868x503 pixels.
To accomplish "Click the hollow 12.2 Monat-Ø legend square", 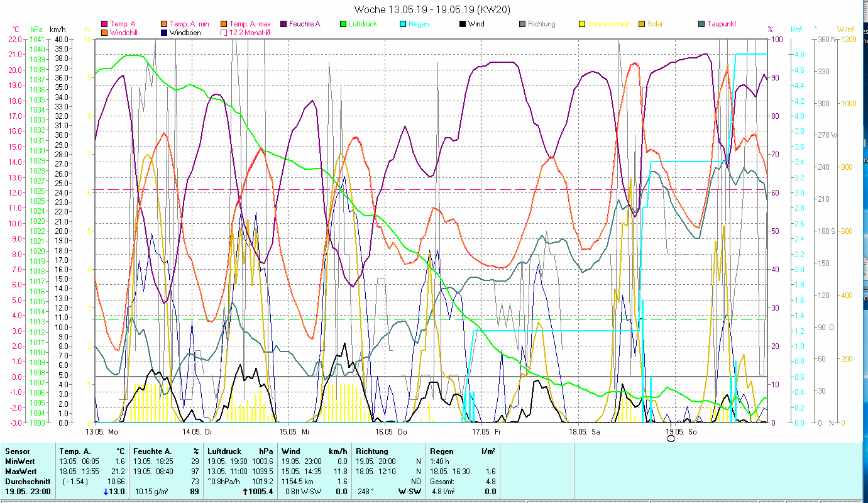I will [224, 32].
